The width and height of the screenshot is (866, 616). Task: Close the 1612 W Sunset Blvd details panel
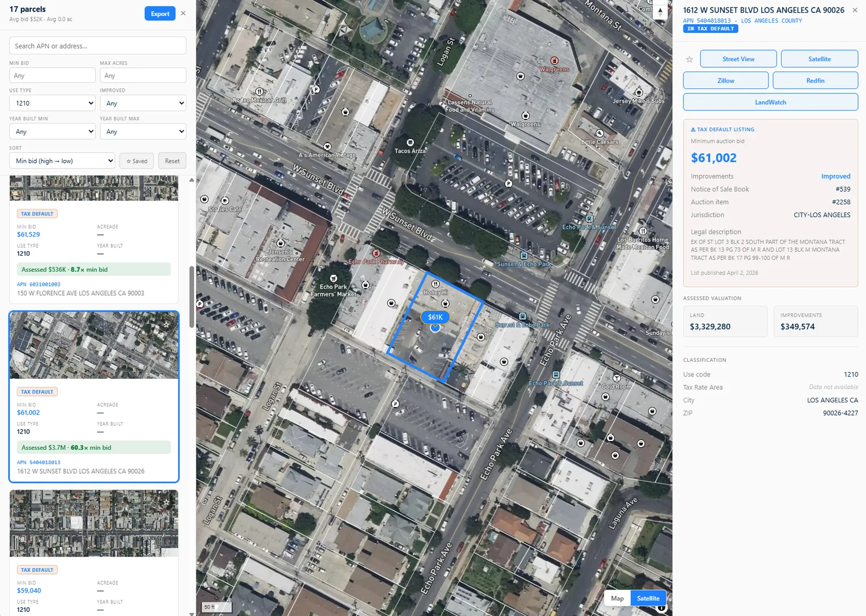click(855, 10)
